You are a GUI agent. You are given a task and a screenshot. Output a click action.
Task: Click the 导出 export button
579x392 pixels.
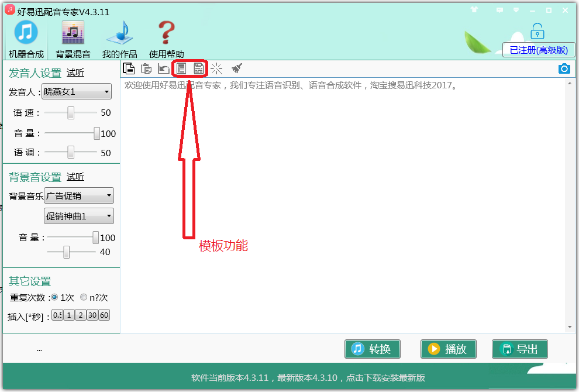(519, 349)
